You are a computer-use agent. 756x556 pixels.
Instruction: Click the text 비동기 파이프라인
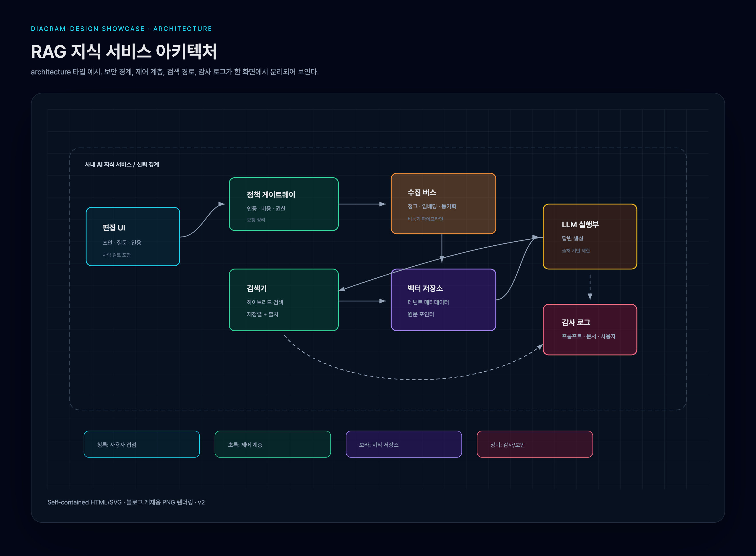point(425,219)
